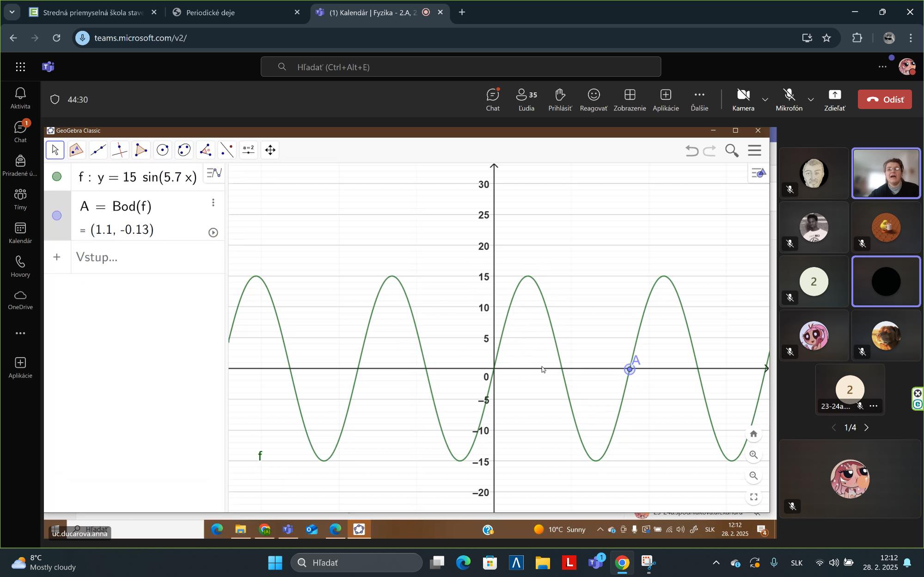
Task: Open the Teams meeting Chat panel
Action: pyautogui.click(x=493, y=100)
